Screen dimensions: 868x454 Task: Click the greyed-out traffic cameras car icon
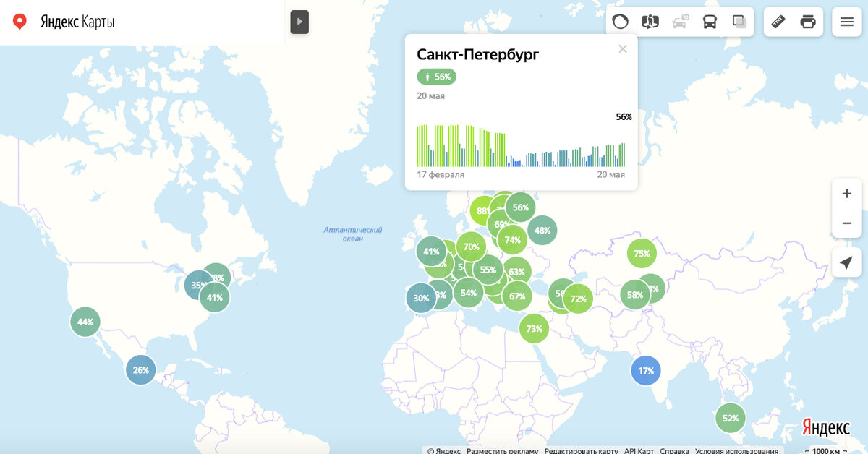click(680, 22)
